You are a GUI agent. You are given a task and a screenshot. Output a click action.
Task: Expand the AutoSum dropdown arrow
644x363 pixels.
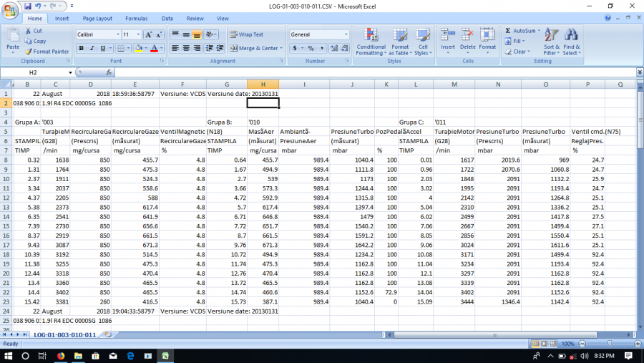537,31
